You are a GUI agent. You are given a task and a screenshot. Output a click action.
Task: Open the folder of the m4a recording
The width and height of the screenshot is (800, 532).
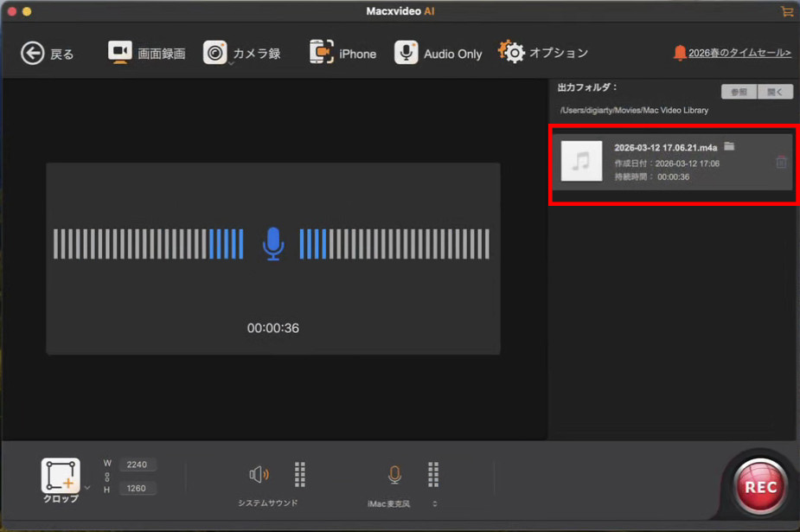pos(729,146)
